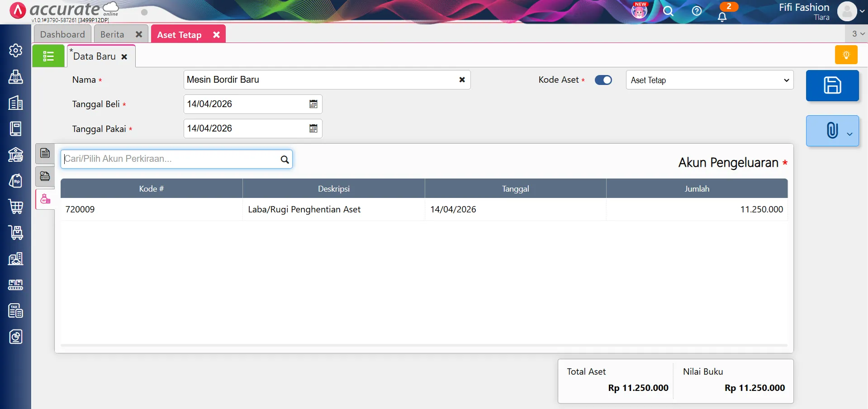868x409 pixels.
Task: Click the Accurate logo at top left
Action: pos(63,10)
